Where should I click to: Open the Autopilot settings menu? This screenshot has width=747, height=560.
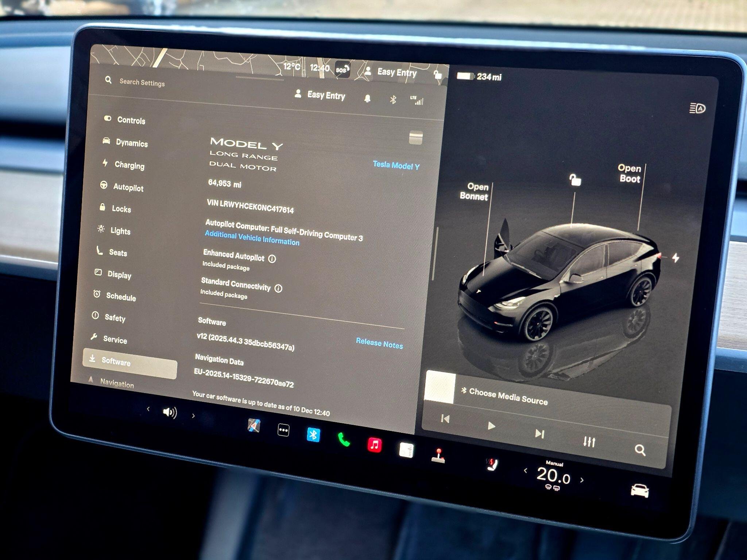click(128, 187)
